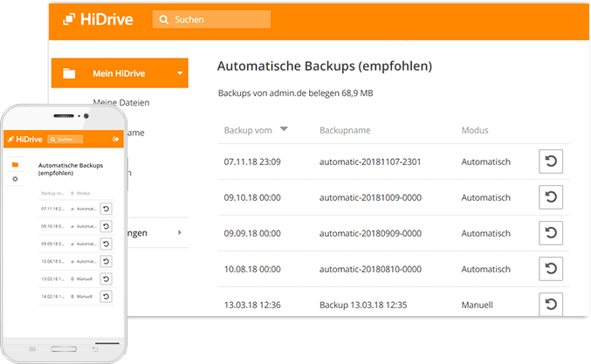Select date cell 10.08.18 00:00
The height and width of the screenshot is (364, 591).
tap(252, 270)
